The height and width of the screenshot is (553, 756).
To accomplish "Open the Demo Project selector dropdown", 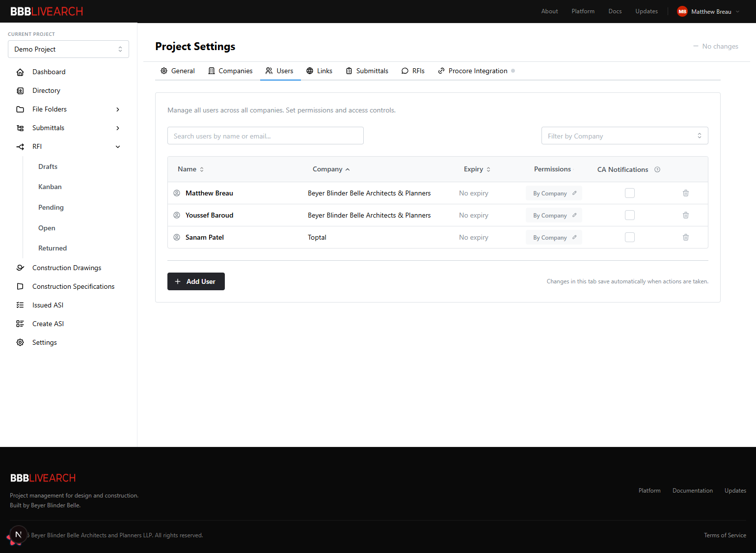I will click(x=68, y=49).
